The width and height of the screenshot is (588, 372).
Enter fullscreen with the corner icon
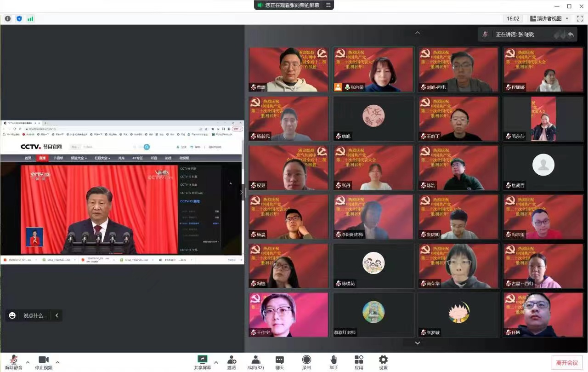pos(580,19)
